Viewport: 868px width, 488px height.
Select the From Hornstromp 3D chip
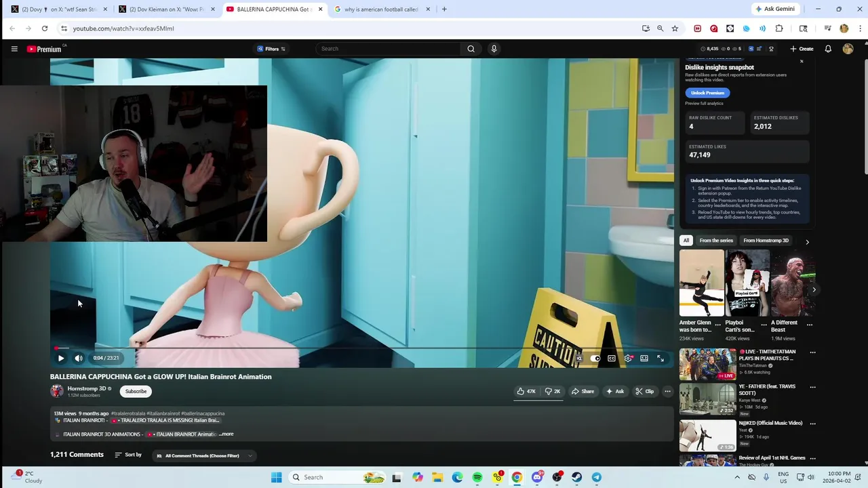click(766, 241)
